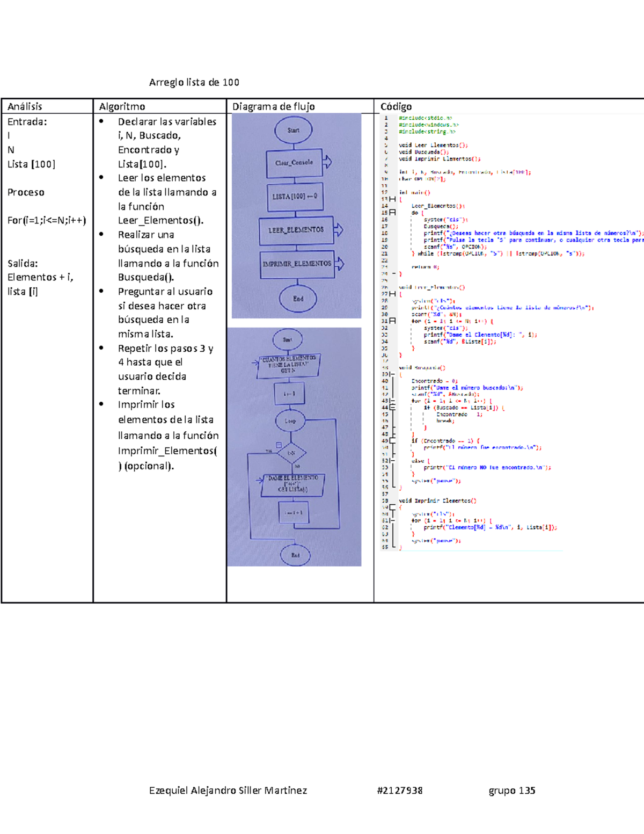Select the i>N decision diamond
This screenshot has height=834, width=644.
pyautogui.click(x=291, y=453)
